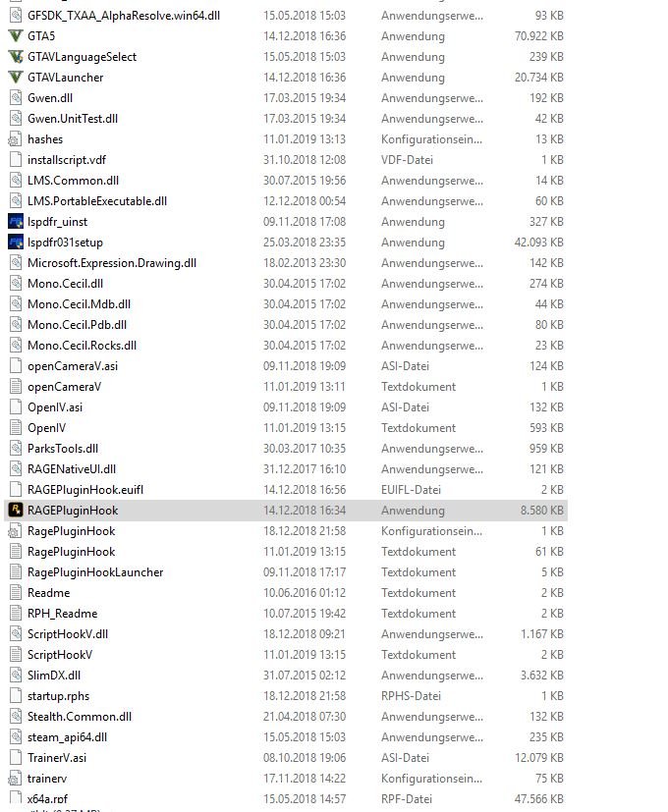The image size is (668, 812).
Task: Click the startup.rphs file icon
Action: (x=16, y=696)
